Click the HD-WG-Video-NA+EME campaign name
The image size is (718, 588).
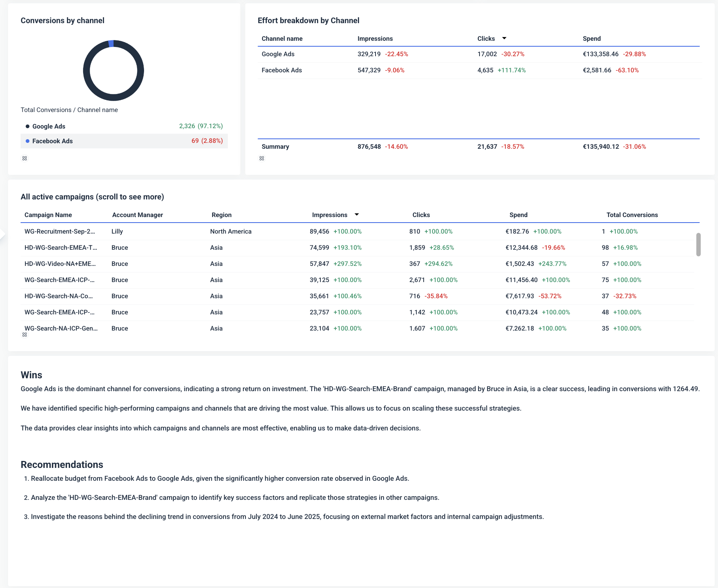[x=60, y=264]
